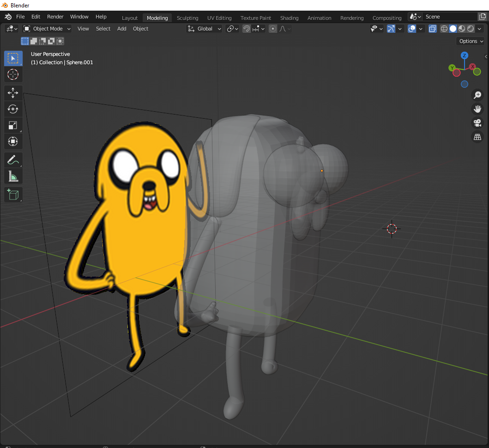This screenshot has width=489, height=448.
Task: Select the Rotate tool
Action: pyautogui.click(x=13, y=109)
